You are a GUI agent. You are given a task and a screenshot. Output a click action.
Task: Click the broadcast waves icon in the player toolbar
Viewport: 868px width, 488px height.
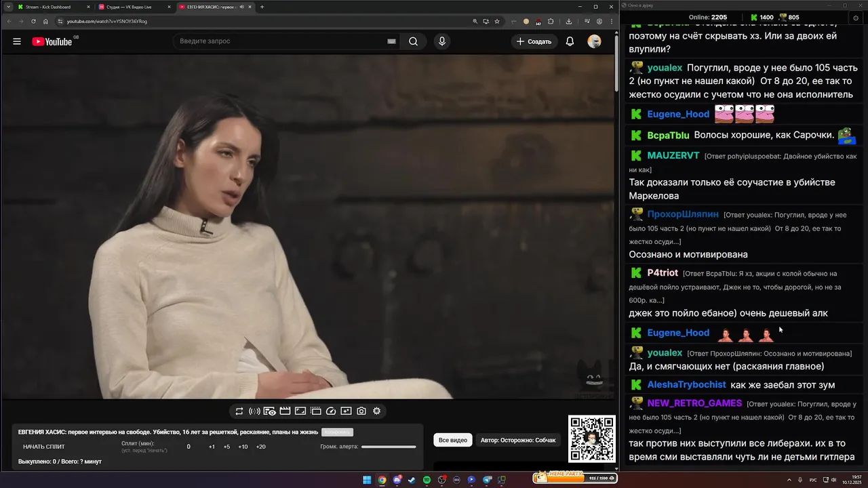click(254, 411)
